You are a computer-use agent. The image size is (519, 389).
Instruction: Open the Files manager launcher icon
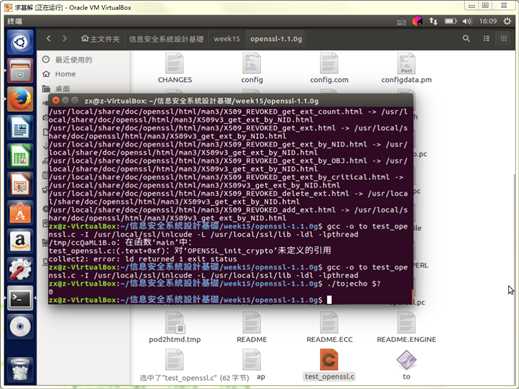pyautogui.click(x=20, y=70)
